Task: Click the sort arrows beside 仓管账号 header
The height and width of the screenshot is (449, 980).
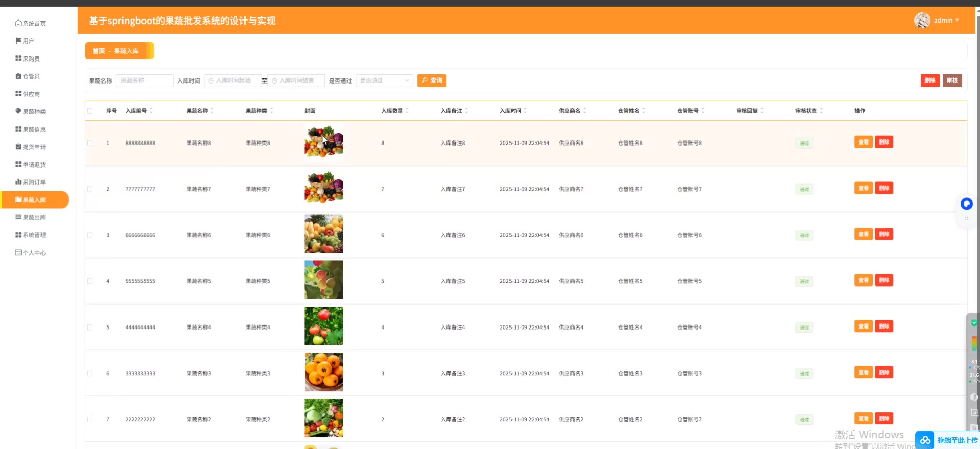Action: (x=703, y=111)
